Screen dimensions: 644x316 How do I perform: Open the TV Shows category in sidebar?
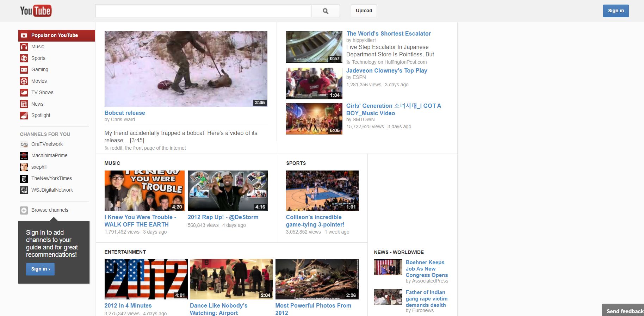pyautogui.click(x=42, y=93)
